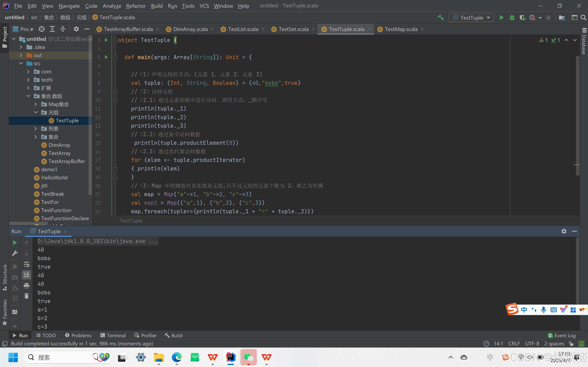The image size is (588, 367).
Task: Open the Edge browser from taskbar
Action: pyautogui.click(x=177, y=357)
